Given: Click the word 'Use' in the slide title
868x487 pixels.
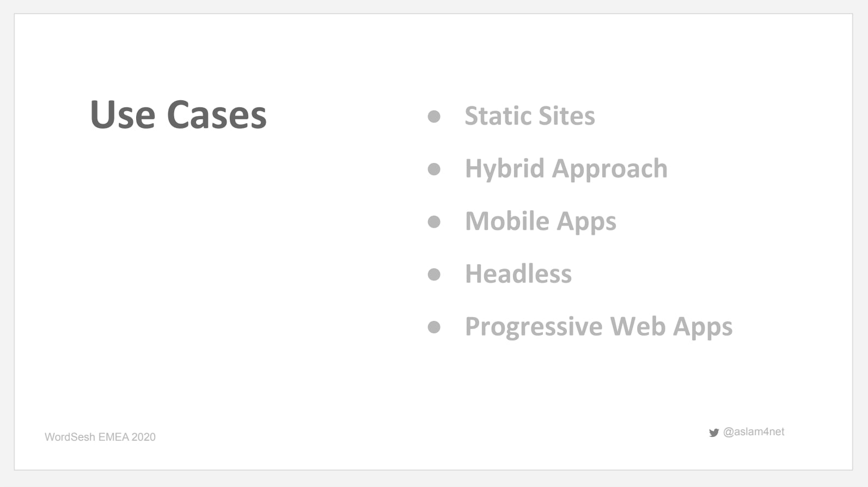Looking at the screenshot, I should (x=123, y=115).
